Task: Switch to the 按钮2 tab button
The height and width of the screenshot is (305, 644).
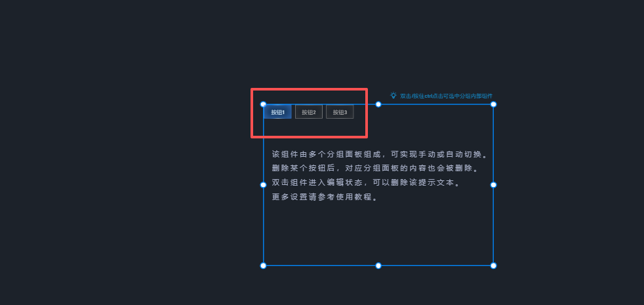Action: 308,112
